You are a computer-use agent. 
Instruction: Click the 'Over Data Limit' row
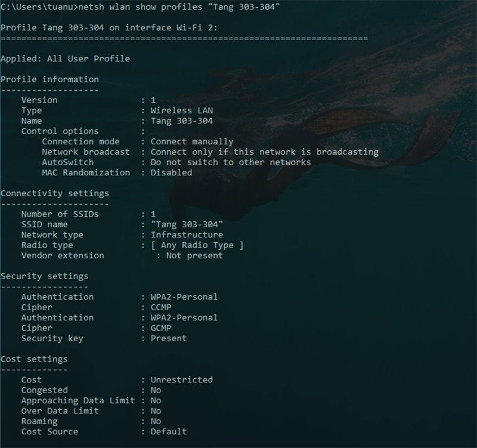click(x=91, y=411)
